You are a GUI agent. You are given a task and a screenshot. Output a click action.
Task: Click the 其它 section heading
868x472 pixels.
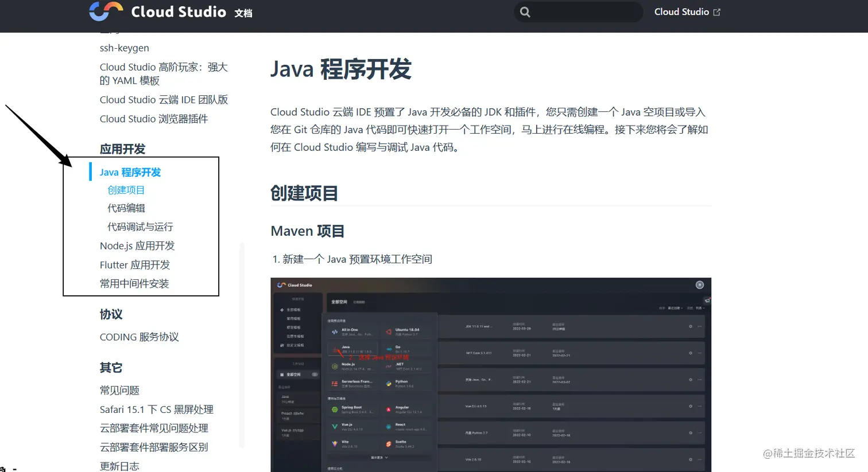111,368
